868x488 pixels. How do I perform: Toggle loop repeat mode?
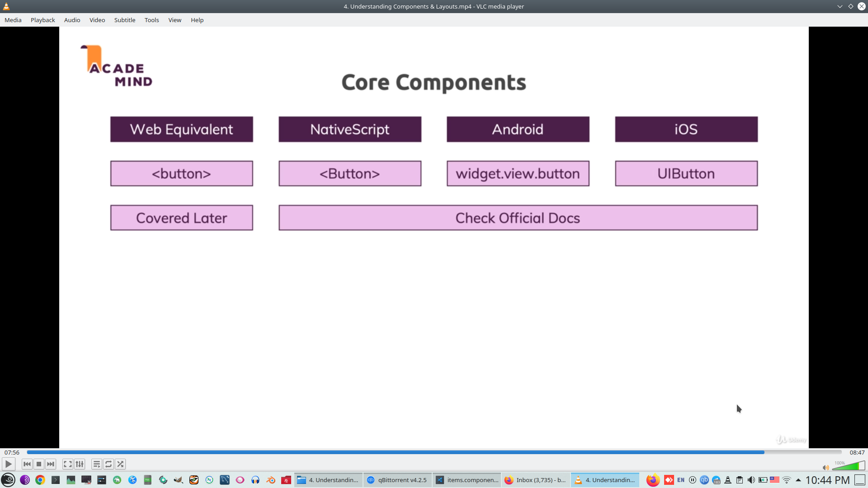(x=108, y=464)
